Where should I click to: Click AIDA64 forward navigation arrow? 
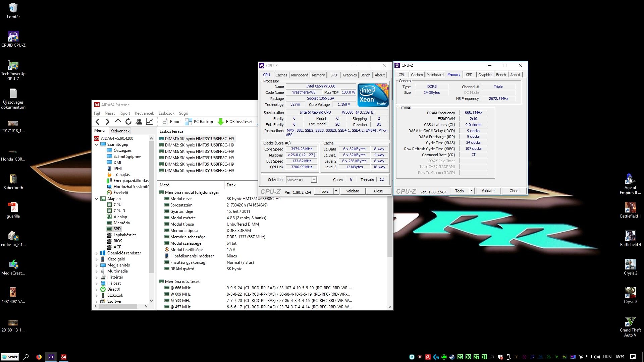pos(107,122)
